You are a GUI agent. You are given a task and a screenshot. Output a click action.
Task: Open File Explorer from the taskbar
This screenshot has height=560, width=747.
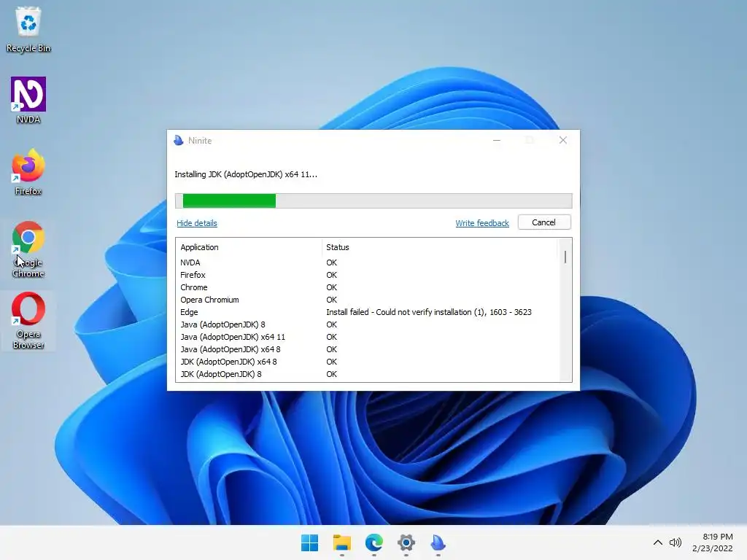coord(341,542)
